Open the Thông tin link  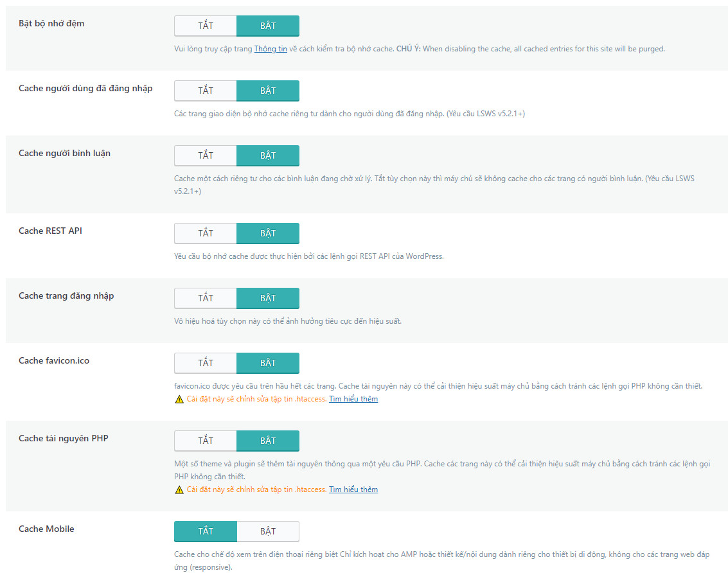pyautogui.click(x=271, y=49)
